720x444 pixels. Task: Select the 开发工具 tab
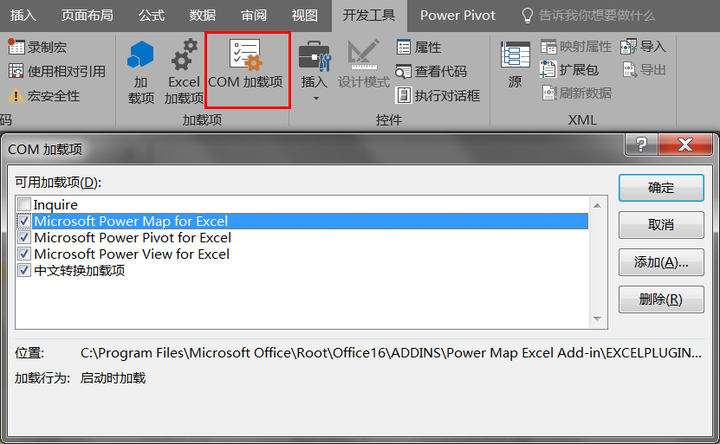click(x=369, y=16)
